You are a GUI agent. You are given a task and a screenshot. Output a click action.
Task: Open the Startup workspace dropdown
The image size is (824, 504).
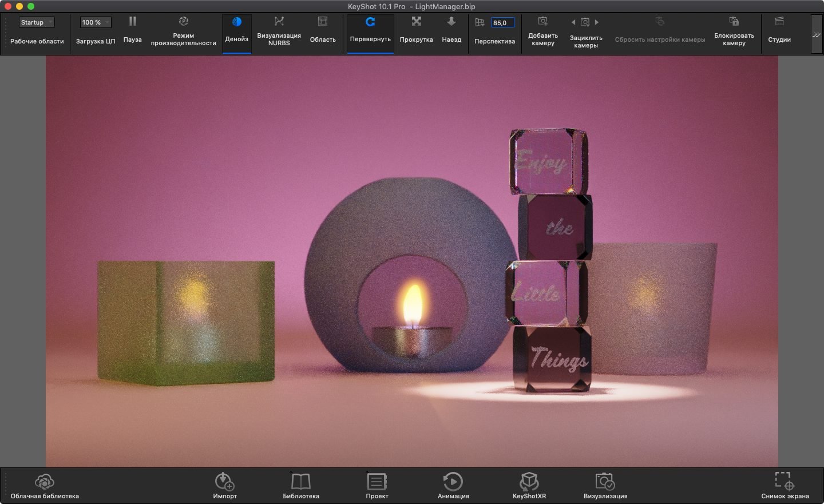pos(37,22)
